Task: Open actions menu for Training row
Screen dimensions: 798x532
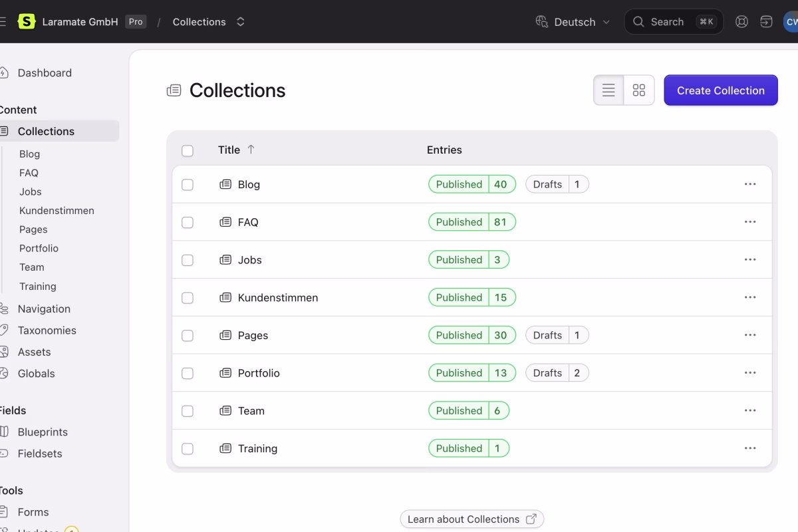Action: tap(750, 448)
